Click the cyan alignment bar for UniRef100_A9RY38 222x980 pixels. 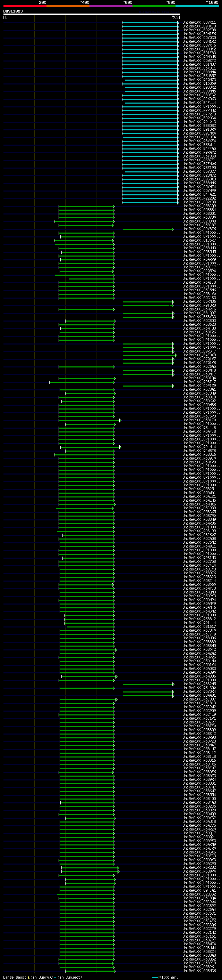click(x=150, y=202)
